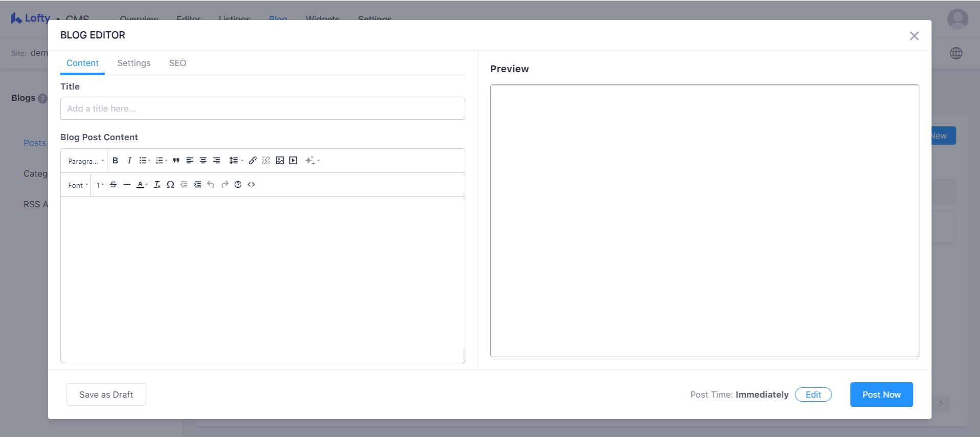
Task: Expand the bulleted list style arrow
Action: 149,161
